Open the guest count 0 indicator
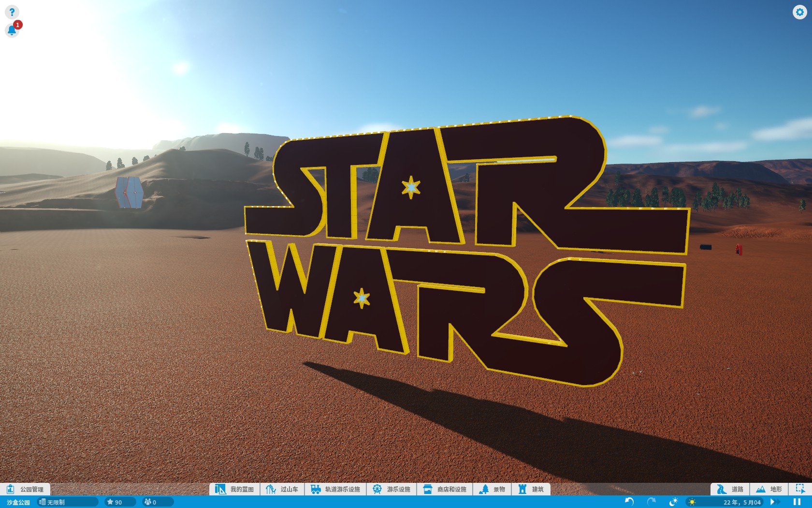This screenshot has width=812, height=508. (158, 502)
